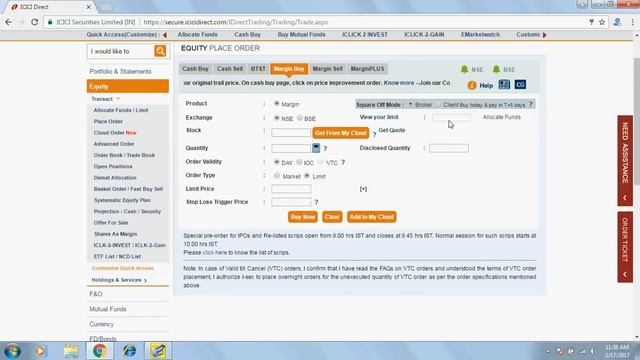Open Internet Explorer from the taskbar

click(129, 351)
